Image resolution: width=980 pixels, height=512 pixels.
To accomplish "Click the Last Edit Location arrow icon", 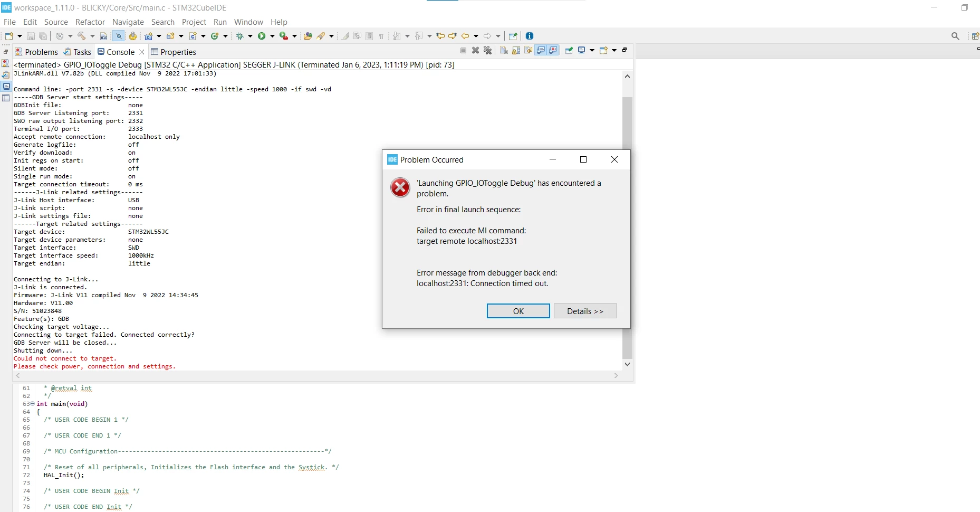I will coord(440,36).
